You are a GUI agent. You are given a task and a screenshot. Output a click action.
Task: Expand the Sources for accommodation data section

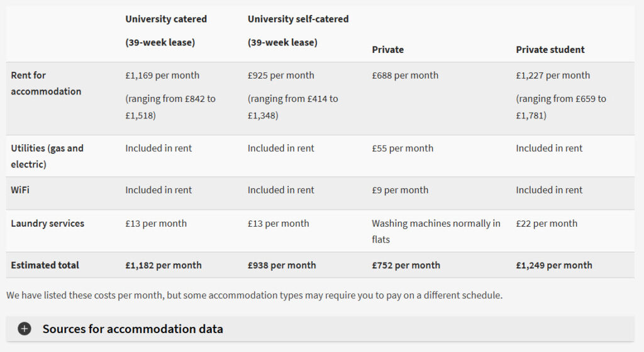click(133, 329)
